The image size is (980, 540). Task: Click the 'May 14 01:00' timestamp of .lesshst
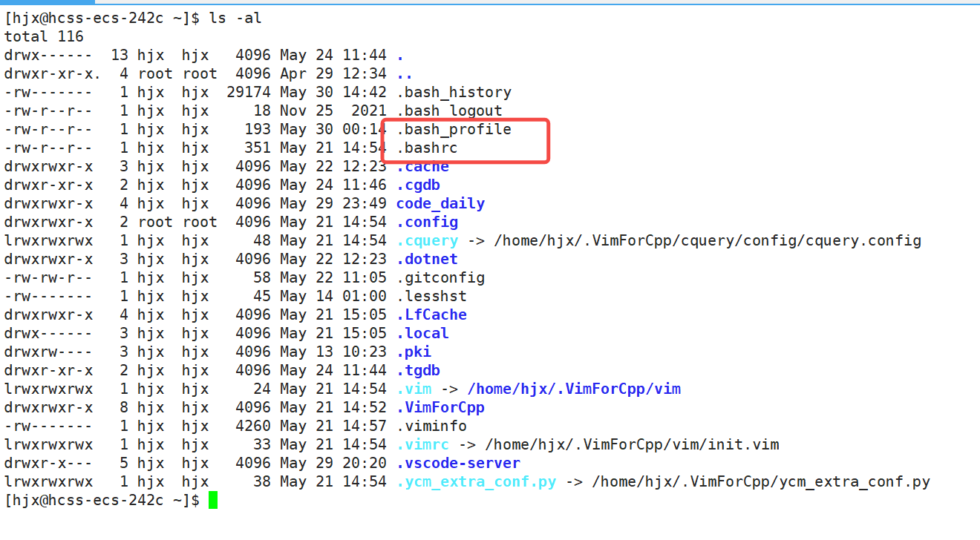[333, 297]
